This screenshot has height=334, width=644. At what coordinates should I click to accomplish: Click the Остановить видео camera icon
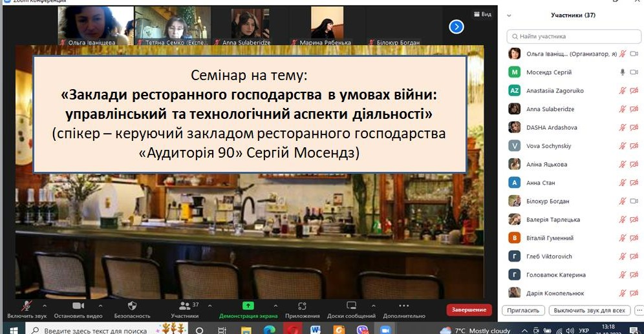(x=78, y=306)
